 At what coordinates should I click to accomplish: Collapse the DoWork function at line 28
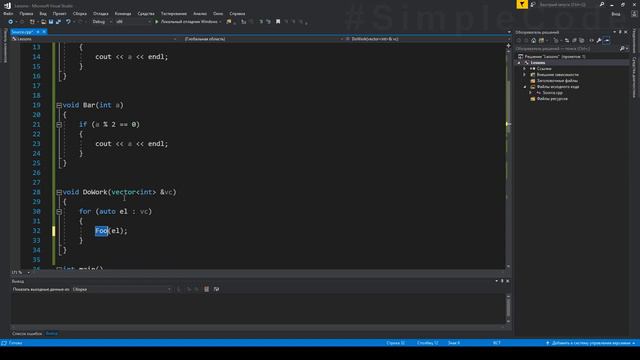point(59,192)
